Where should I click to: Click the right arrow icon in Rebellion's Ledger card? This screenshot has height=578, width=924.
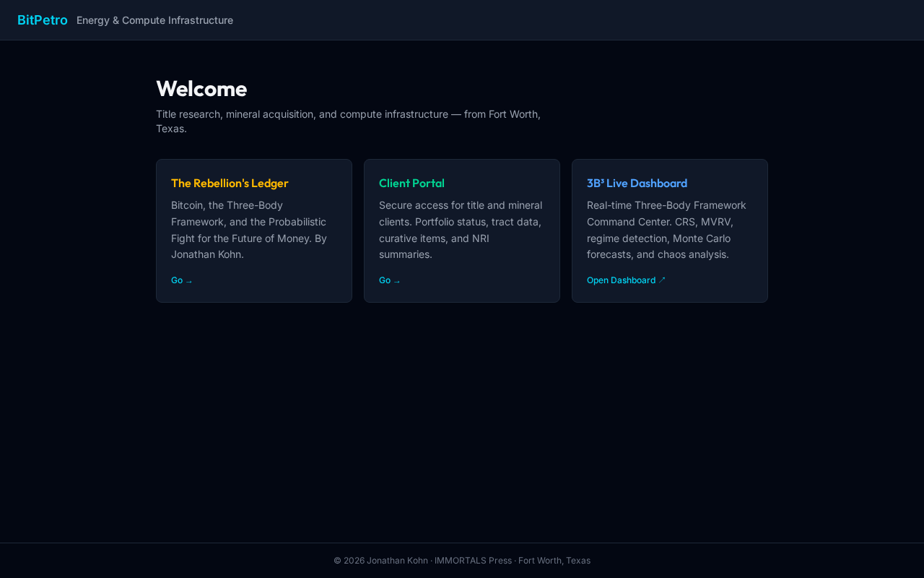coord(189,281)
